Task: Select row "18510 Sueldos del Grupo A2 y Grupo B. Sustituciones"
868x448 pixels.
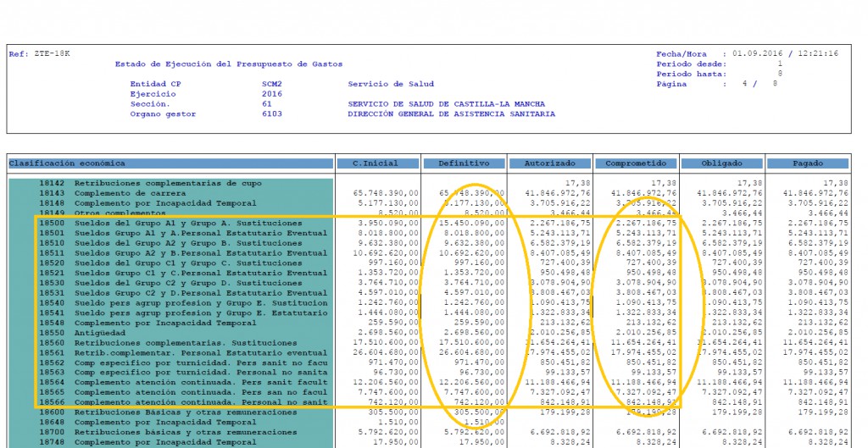Action: [430, 243]
